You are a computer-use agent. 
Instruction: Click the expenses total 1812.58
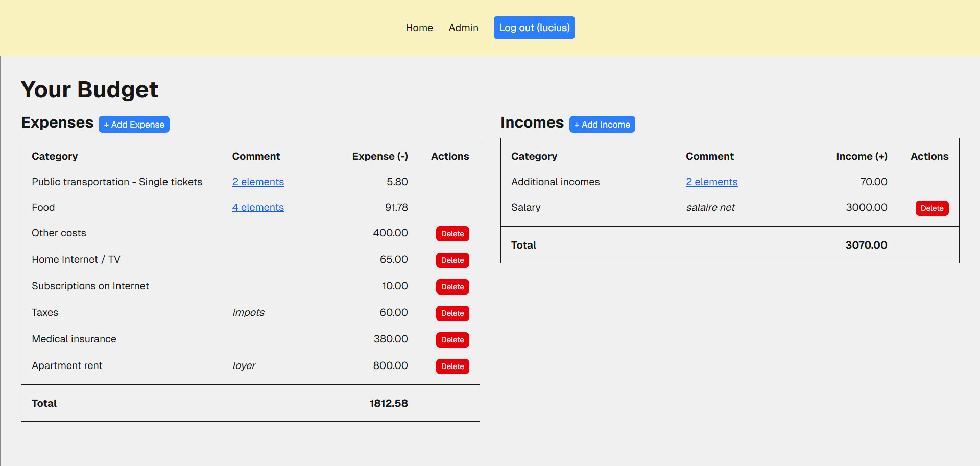pyautogui.click(x=388, y=403)
